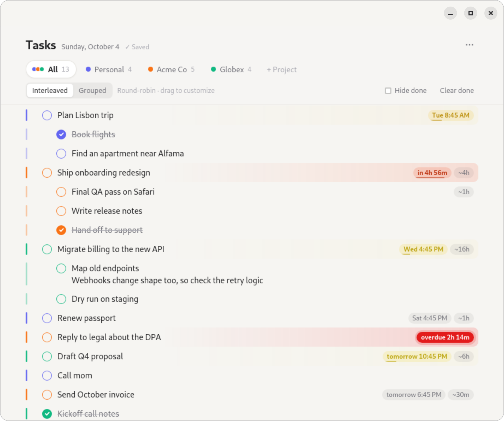Click the ~16h estimate chip
The image size is (504, 421).
tap(462, 249)
